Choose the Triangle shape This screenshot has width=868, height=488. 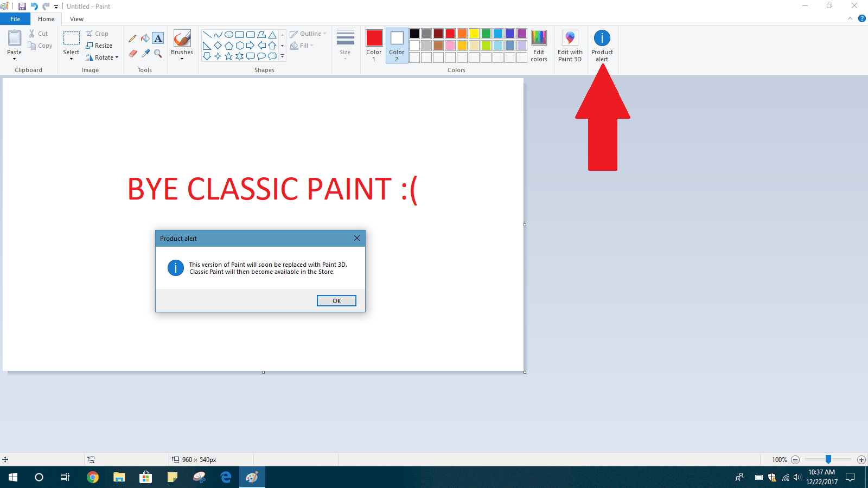272,35
